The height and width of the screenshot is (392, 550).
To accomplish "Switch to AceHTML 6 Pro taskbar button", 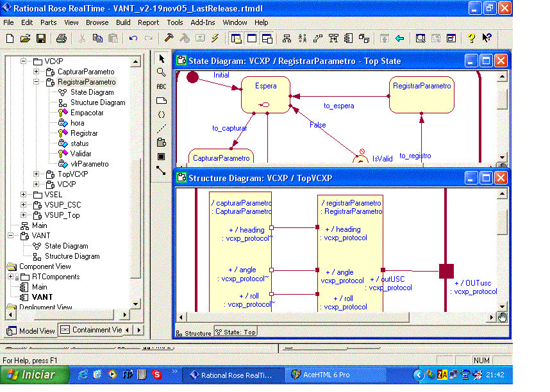I will [x=336, y=375].
